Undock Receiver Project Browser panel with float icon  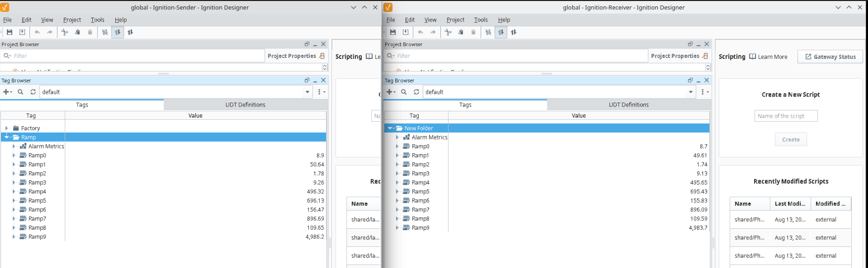[690, 44]
